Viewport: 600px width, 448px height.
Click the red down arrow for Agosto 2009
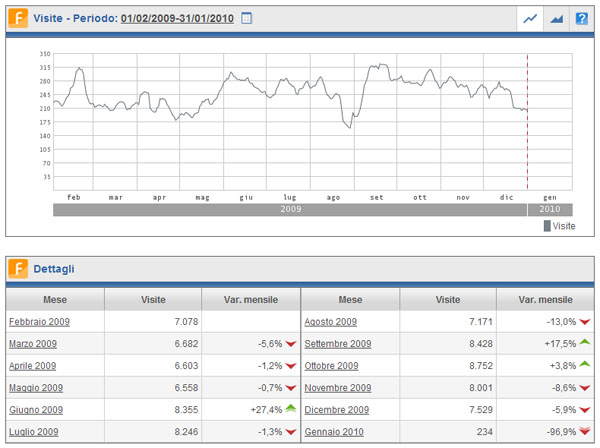[585, 322]
